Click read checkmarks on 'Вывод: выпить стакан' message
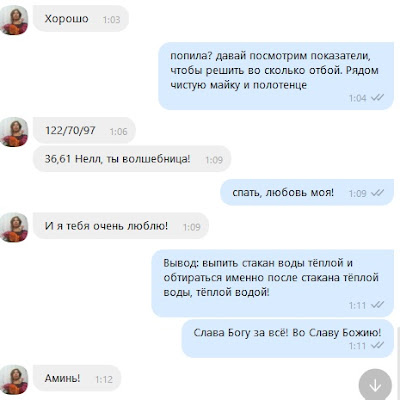This screenshot has height=400, width=400. (x=377, y=305)
